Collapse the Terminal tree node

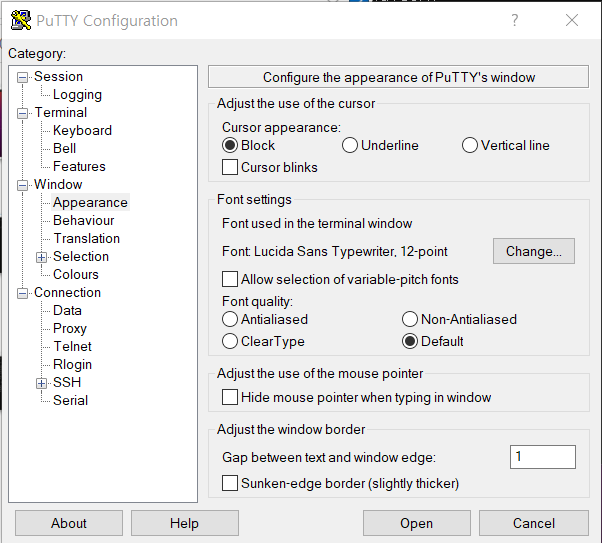(23, 113)
